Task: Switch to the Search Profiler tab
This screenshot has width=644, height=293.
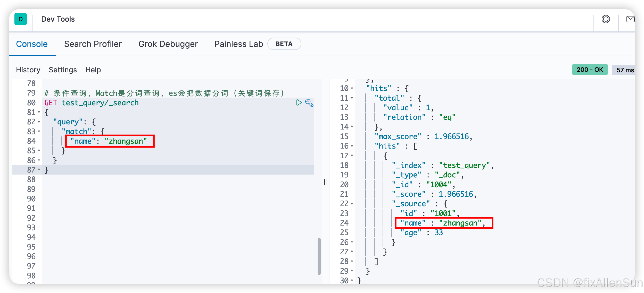Action: coord(93,44)
